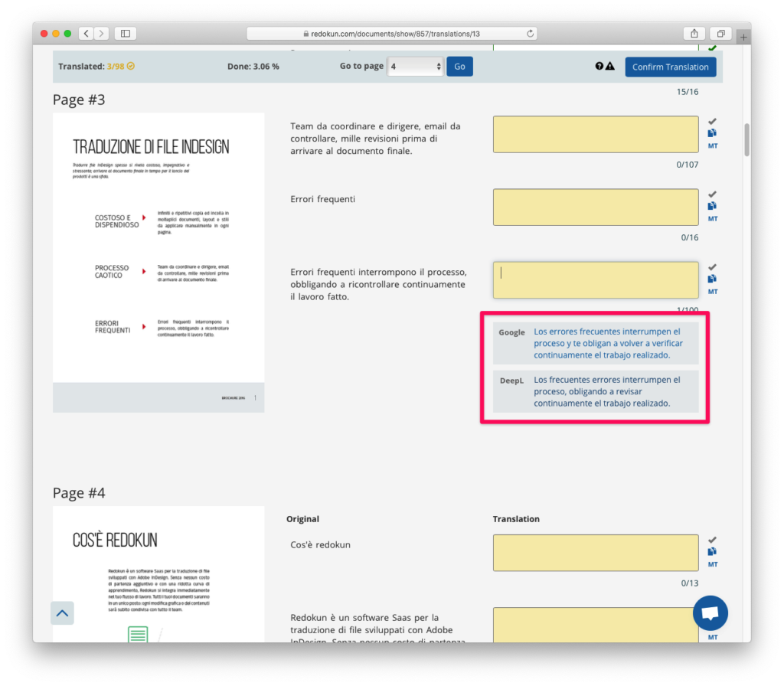Open help via the question mark icon

tap(601, 67)
